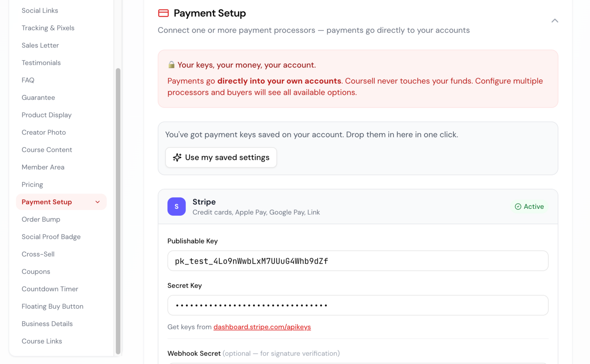
Task: Click the Active status badge
Action: click(529, 207)
